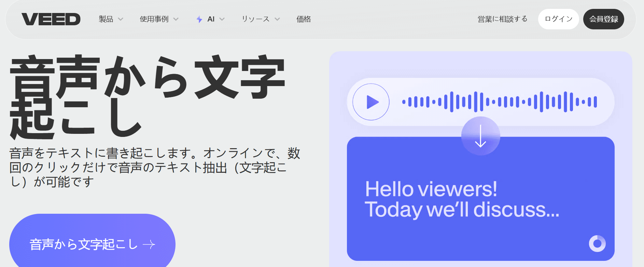The width and height of the screenshot is (644, 267).
Task: Click 営業に相談する link
Action: [502, 19]
